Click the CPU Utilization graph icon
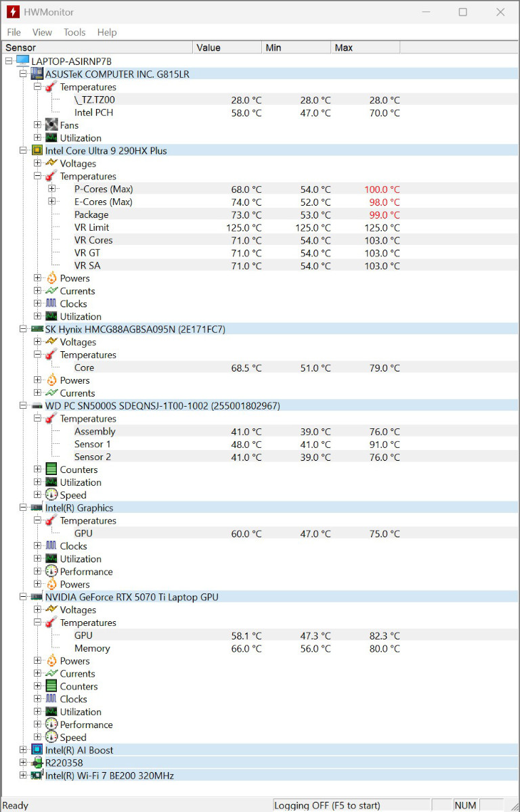Viewport: 520px width, 812px height. [x=51, y=316]
